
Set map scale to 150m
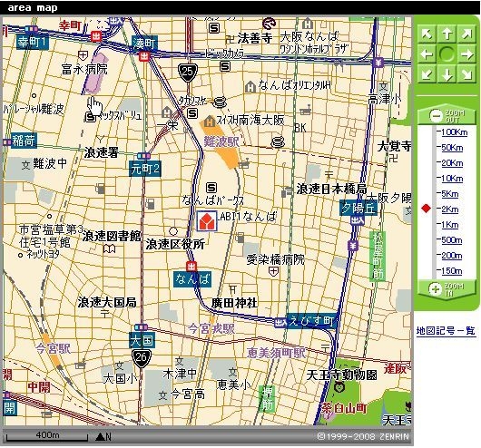tap(452, 271)
